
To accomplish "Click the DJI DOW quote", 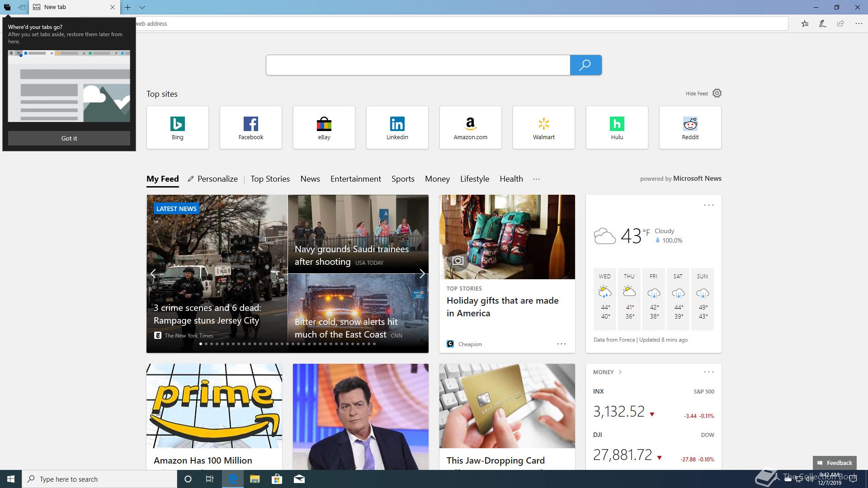I will [654, 448].
